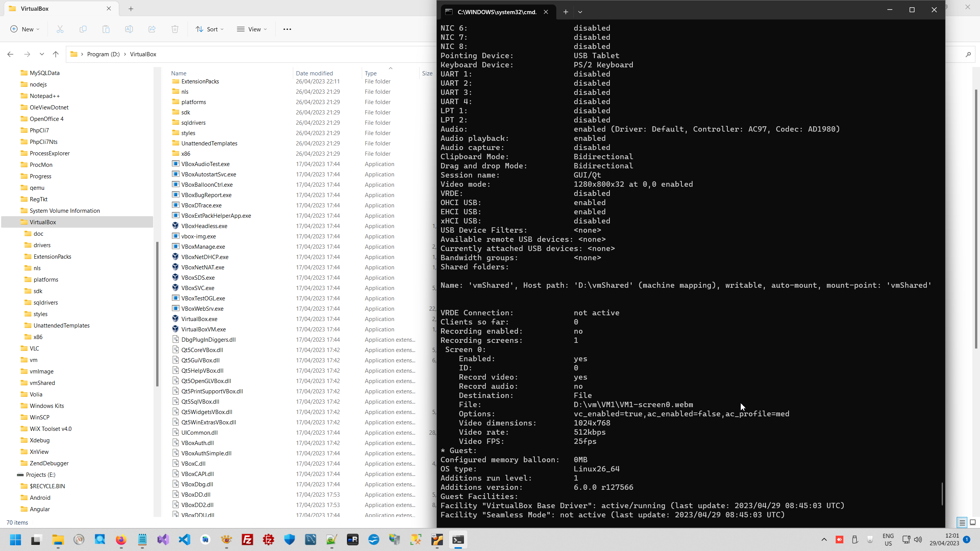Image resolution: width=980 pixels, height=551 pixels.
Task: Open the New item dropdown
Action: [x=25, y=29]
